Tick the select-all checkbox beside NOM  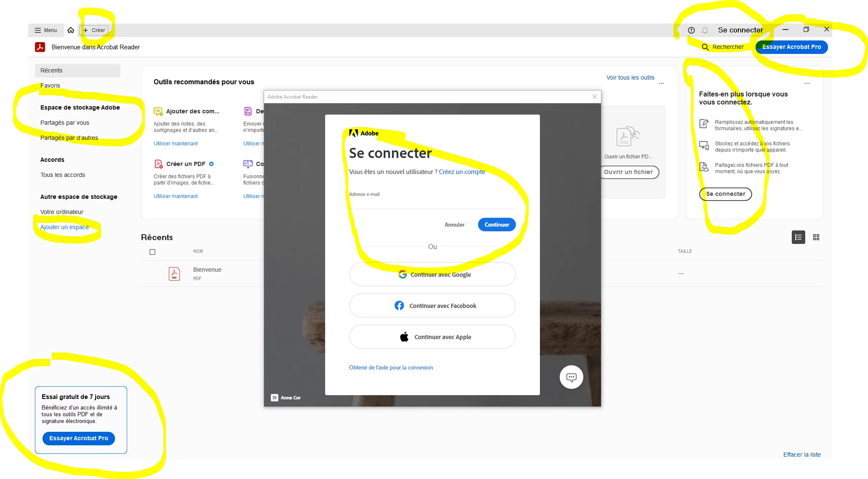coord(152,252)
